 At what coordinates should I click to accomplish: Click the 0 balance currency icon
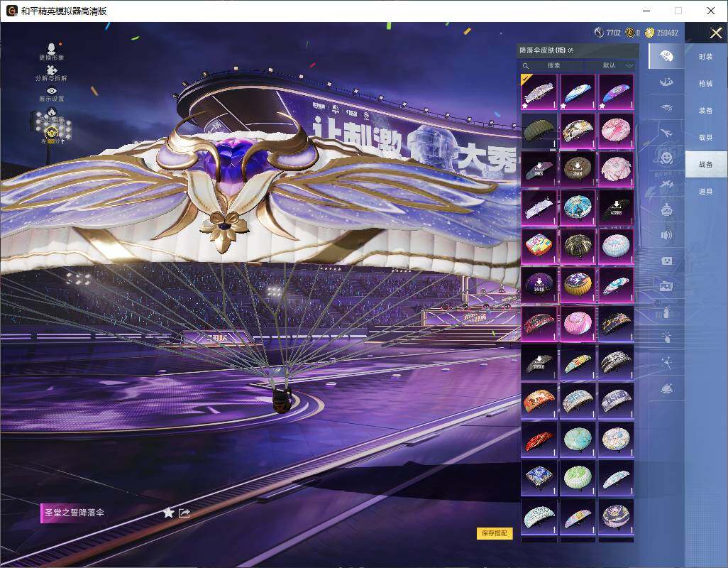(x=629, y=33)
